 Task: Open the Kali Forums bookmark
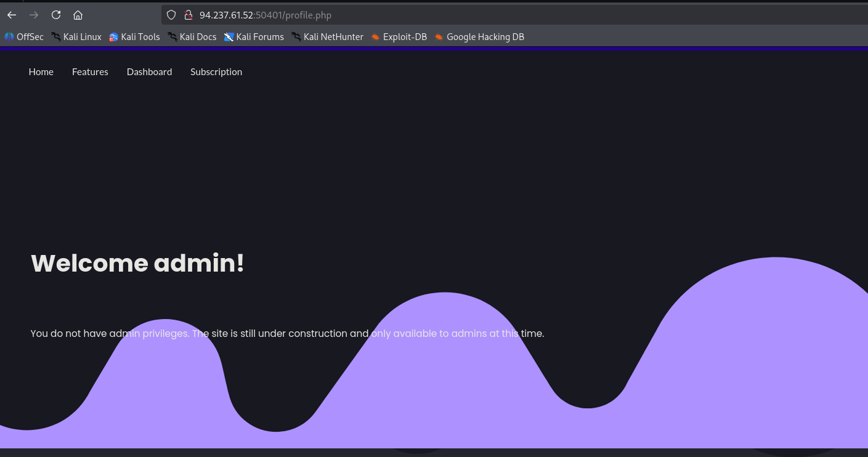pos(254,37)
